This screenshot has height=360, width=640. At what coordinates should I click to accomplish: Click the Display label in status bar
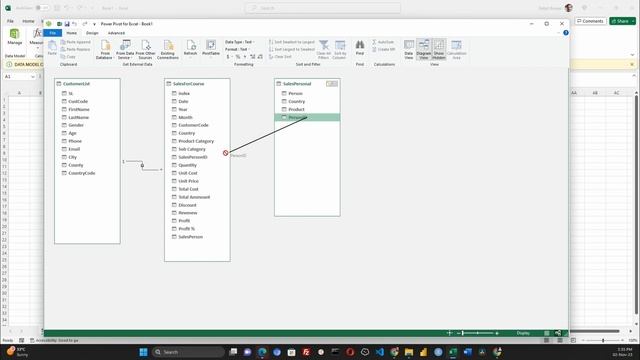click(x=523, y=333)
